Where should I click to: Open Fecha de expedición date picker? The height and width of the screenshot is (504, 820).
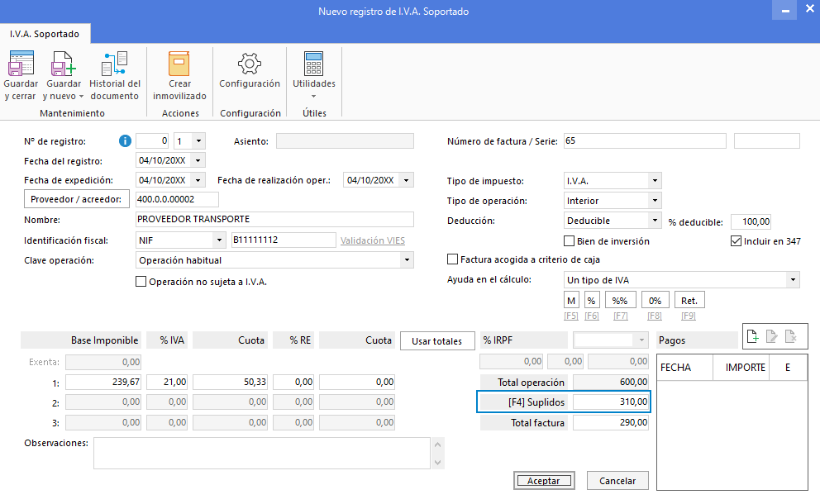tap(198, 180)
